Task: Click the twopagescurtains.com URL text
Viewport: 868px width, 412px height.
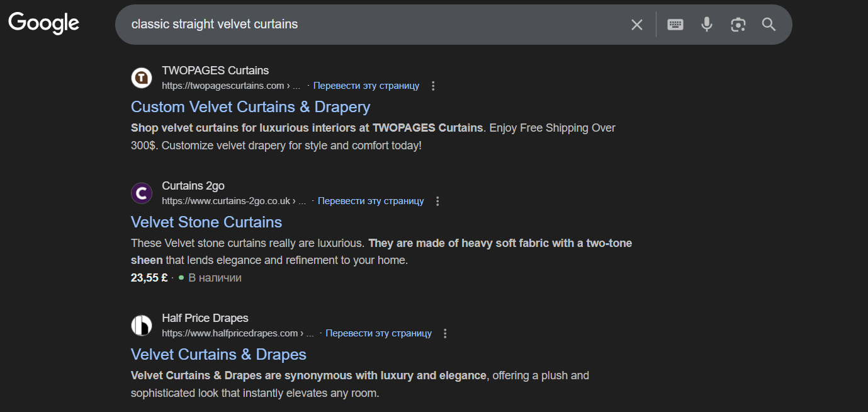Action: coord(223,86)
